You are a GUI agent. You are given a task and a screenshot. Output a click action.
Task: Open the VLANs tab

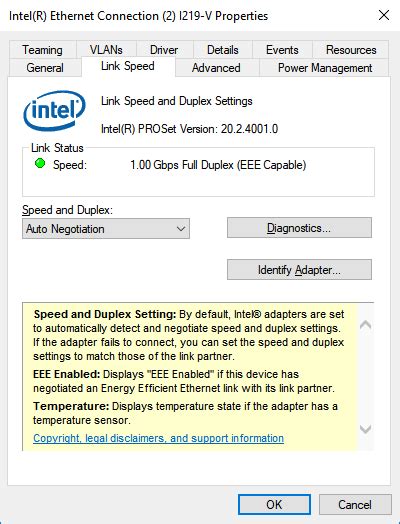click(x=106, y=50)
